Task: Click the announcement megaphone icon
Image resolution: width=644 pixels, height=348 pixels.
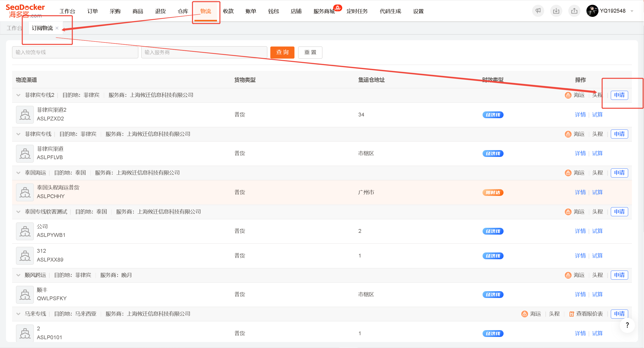Action: tap(538, 11)
